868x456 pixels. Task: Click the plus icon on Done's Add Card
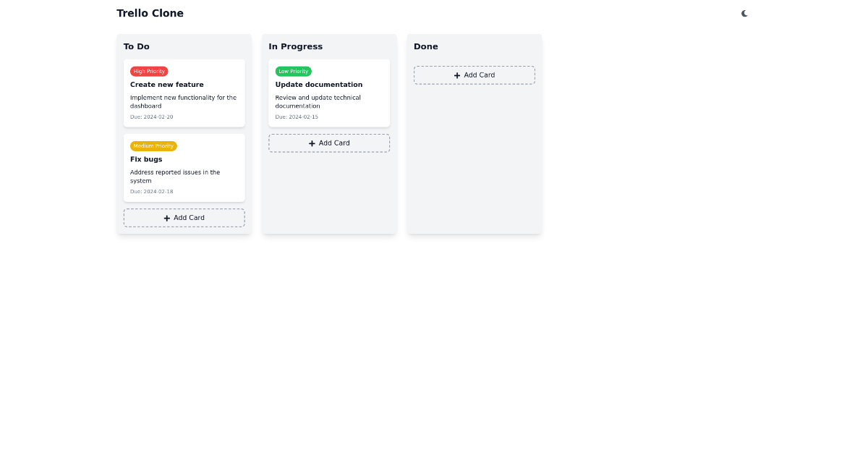[x=456, y=75]
